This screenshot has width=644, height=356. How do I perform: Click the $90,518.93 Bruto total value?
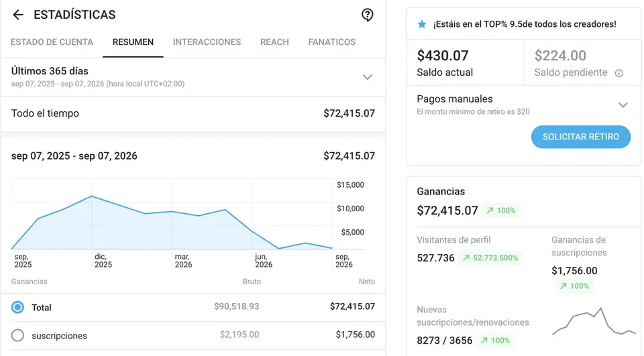tap(237, 306)
